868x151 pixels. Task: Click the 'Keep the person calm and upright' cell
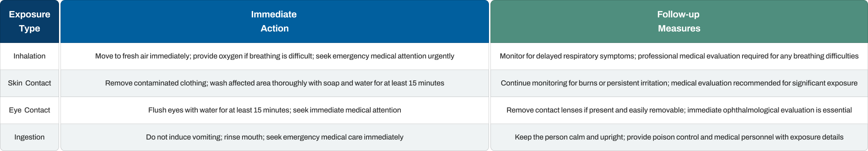tap(679, 137)
